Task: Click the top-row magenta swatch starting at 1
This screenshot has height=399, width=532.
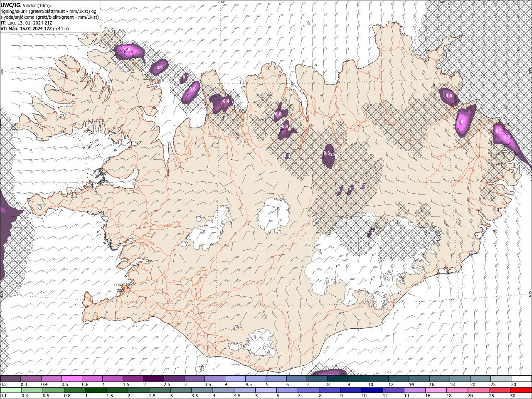Action: point(112,379)
